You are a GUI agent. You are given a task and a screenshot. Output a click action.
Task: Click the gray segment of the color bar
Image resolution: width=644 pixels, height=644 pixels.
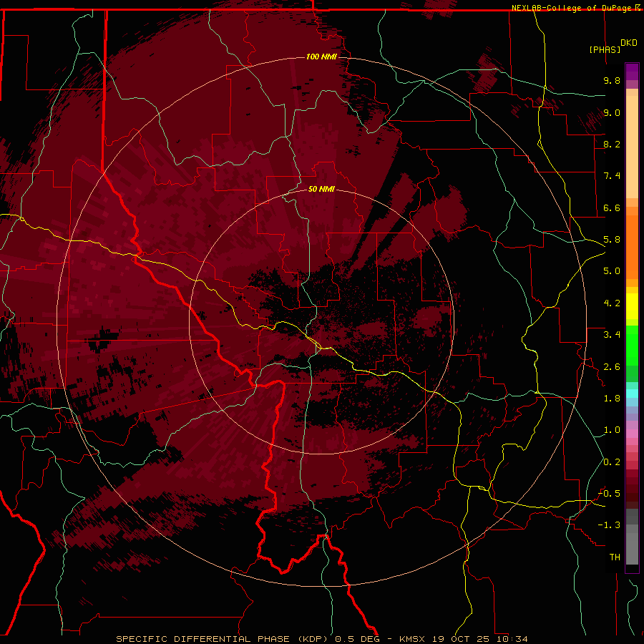tap(632, 537)
